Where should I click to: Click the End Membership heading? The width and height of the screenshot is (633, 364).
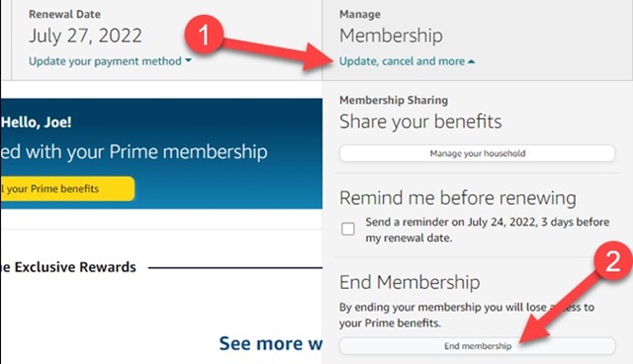[x=409, y=282]
